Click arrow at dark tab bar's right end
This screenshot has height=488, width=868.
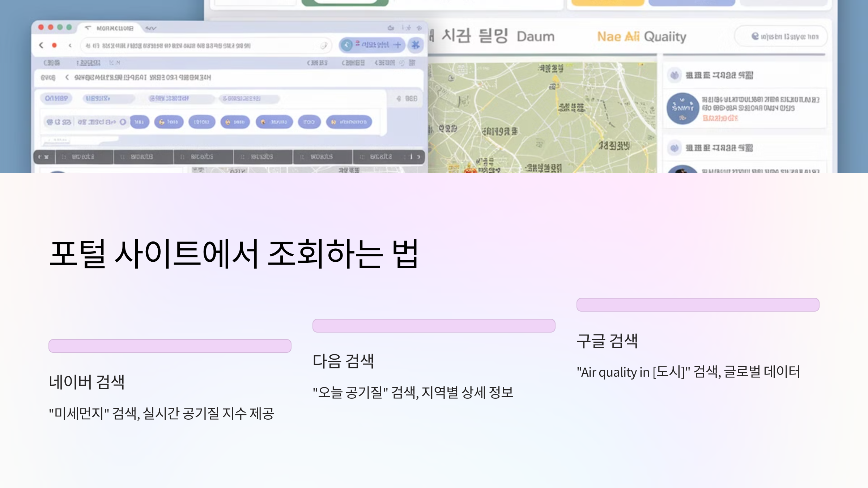coord(418,157)
